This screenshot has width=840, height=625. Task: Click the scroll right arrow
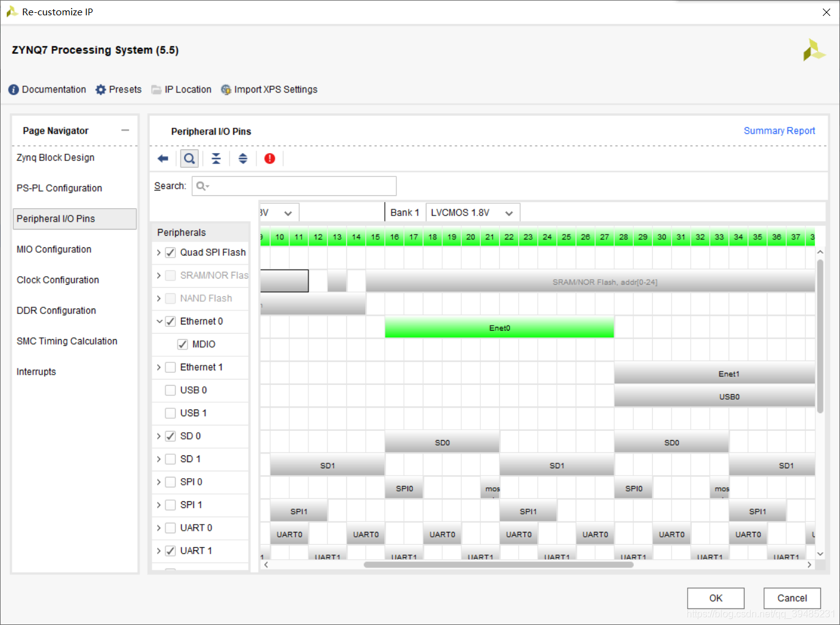click(x=809, y=564)
